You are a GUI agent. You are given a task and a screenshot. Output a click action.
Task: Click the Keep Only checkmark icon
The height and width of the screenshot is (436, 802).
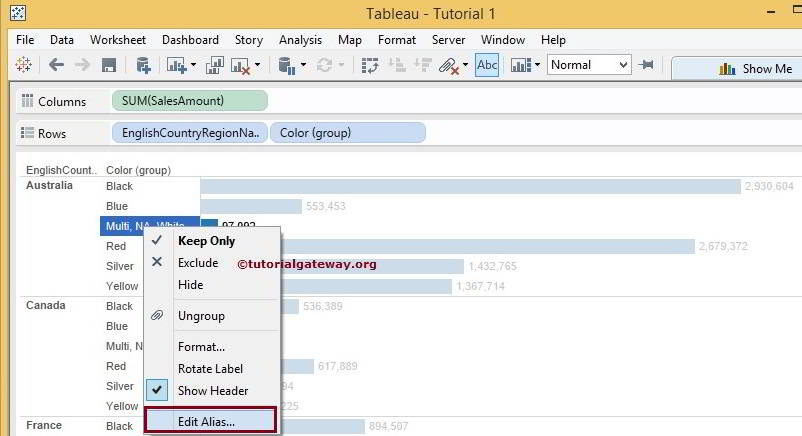(157, 240)
